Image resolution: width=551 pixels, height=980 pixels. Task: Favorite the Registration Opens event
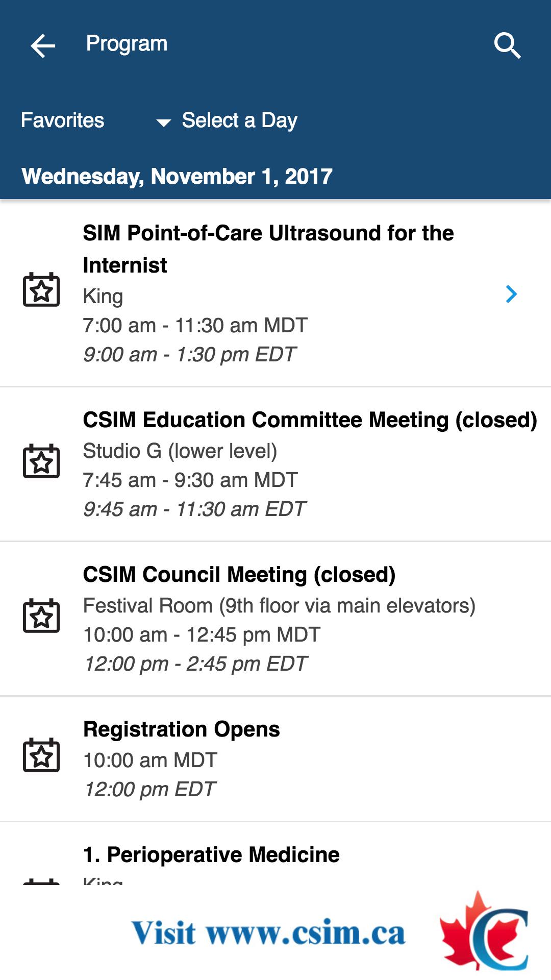pyautogui.click(x=41, y=755)
